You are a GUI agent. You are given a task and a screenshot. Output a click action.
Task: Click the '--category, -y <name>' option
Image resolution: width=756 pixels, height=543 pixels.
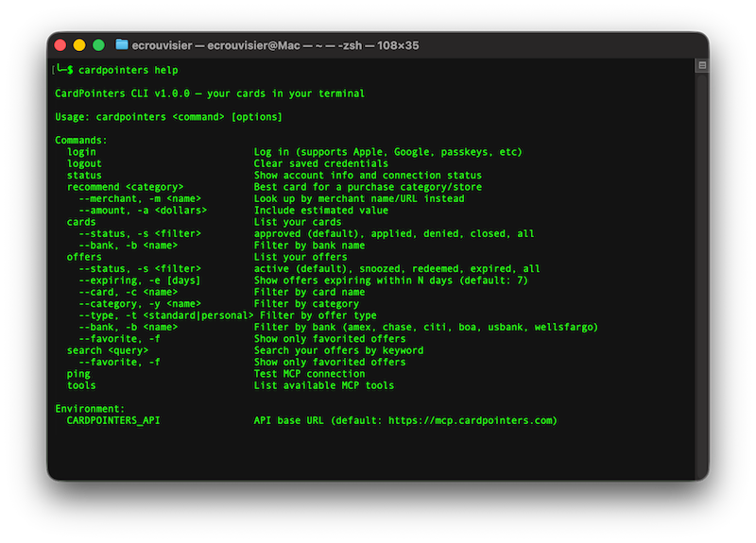coord(140,304)
